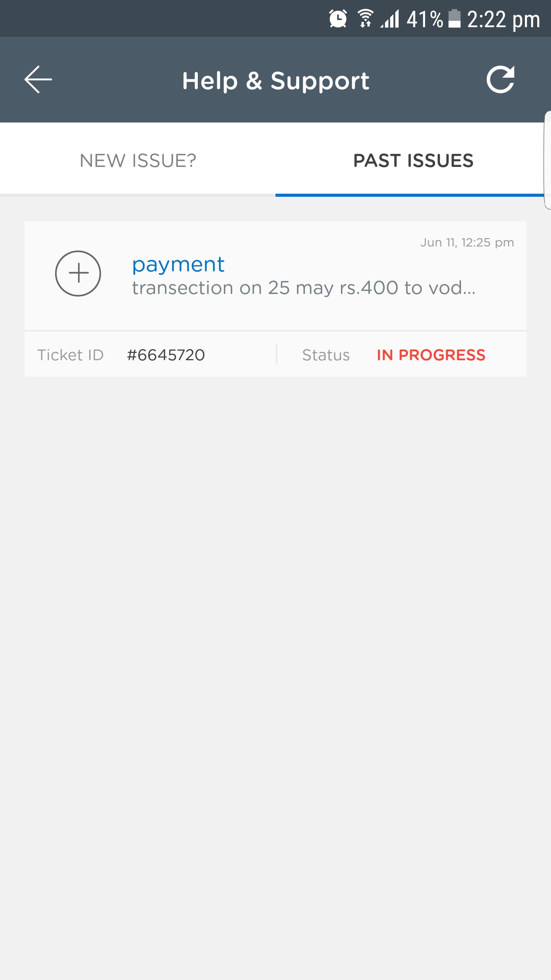Tap the IN PROGRESS status label
The height and width of the screenshot is (980, 551).
[x=431, y=355]
